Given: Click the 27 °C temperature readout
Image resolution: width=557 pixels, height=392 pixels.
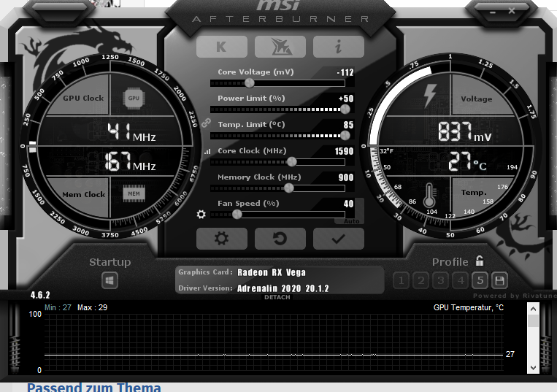Looking at the screenshot, I should point(467,161).
